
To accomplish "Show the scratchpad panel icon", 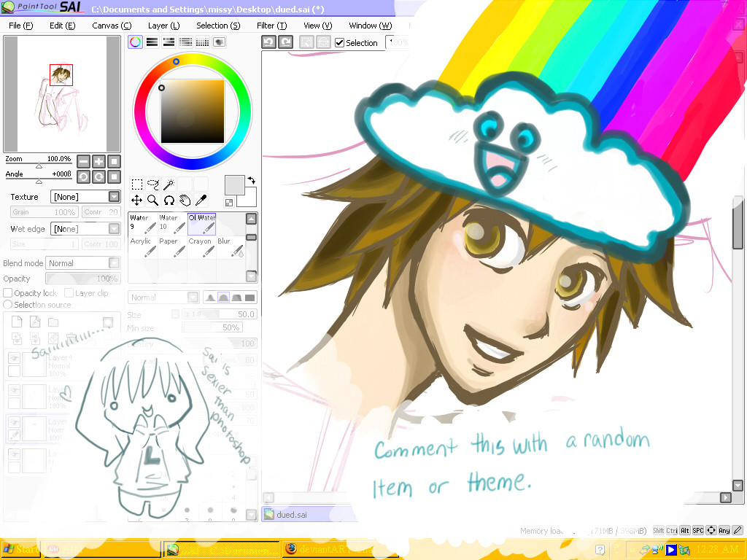I will [219, 42].
